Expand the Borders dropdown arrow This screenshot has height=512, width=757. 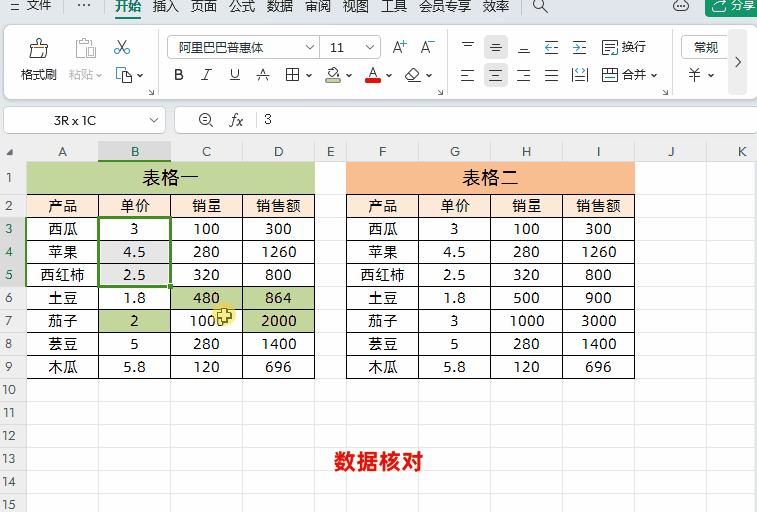[x=309, y=75]
